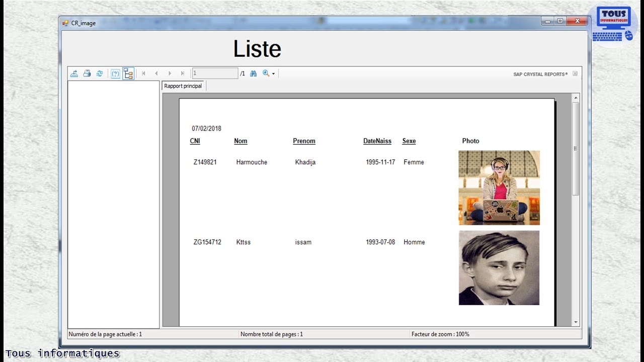644x362 pixels.
Task: Select the Rapport principal tab
Action: (183, 86)
